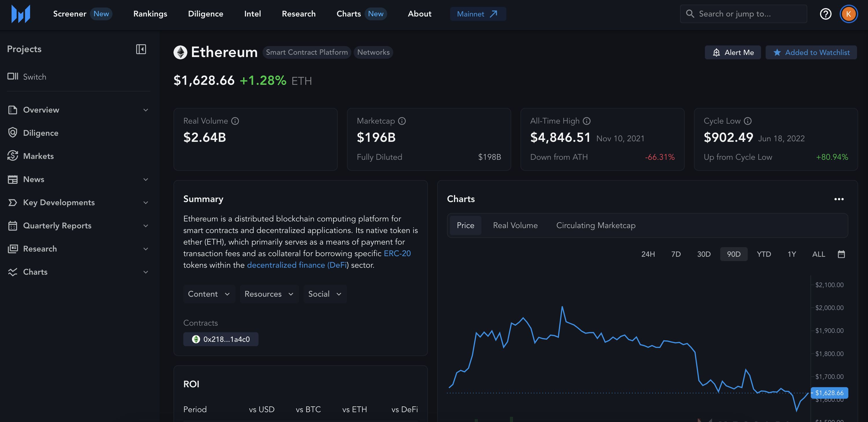Click the Messari logo icon
This screenshot has height=422, width=868.
21,14
